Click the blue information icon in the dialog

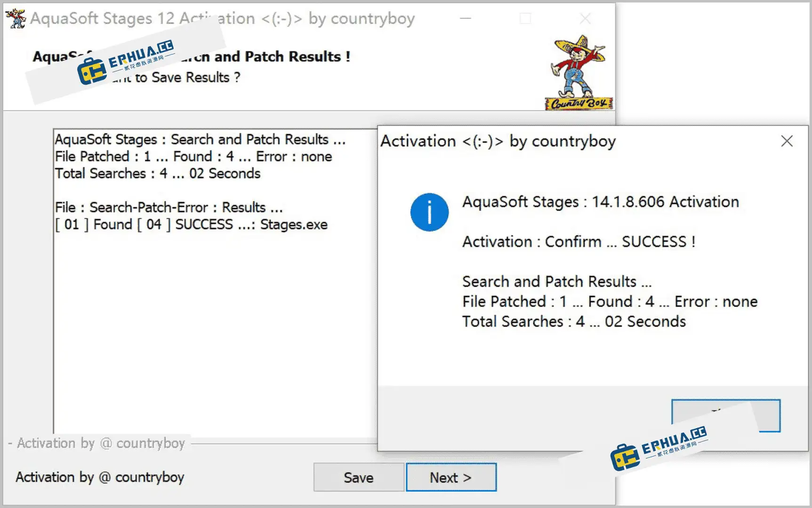(x=429, y=212)
